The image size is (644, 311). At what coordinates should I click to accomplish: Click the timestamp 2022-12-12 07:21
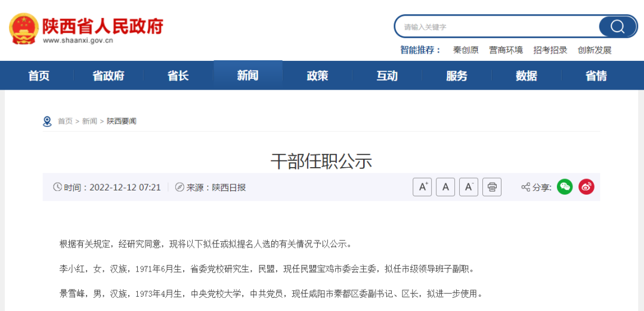125,187
